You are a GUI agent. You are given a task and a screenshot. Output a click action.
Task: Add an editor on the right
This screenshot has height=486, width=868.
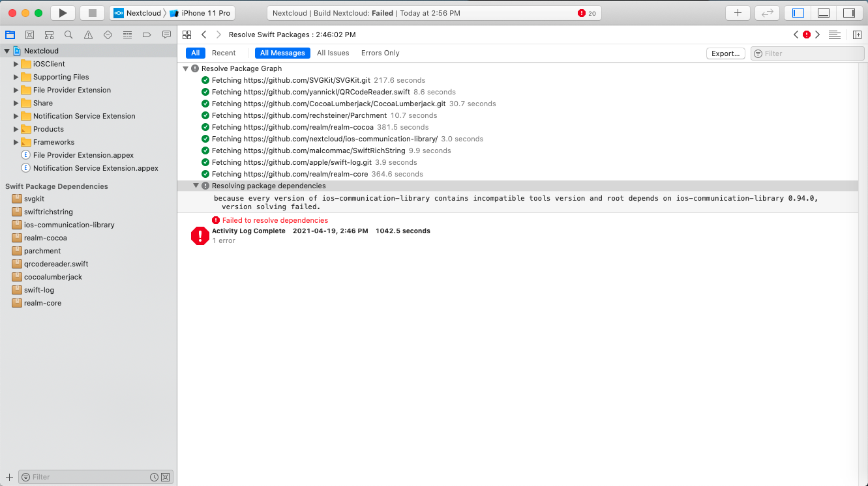coord(858,35)
